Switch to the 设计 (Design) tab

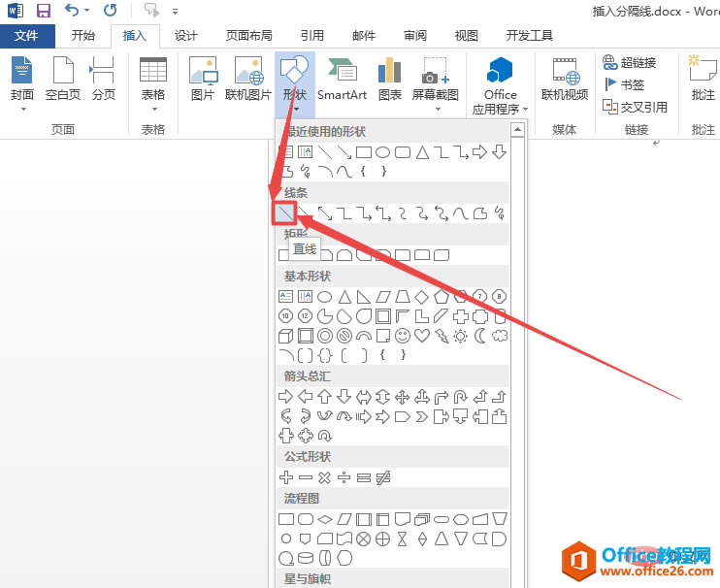pyautogui.click(x=186, y=36)
